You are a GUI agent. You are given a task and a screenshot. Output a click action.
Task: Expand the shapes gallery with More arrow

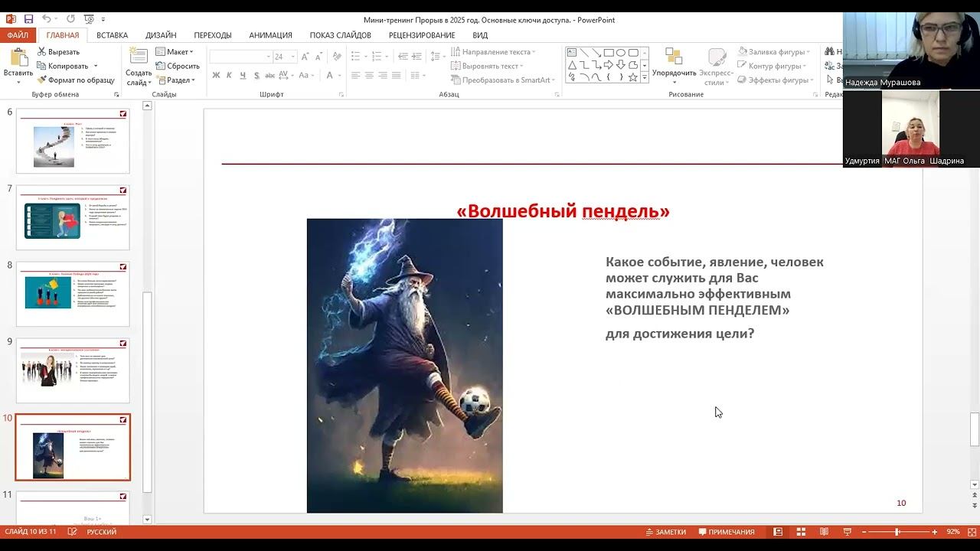coord(645,78)
